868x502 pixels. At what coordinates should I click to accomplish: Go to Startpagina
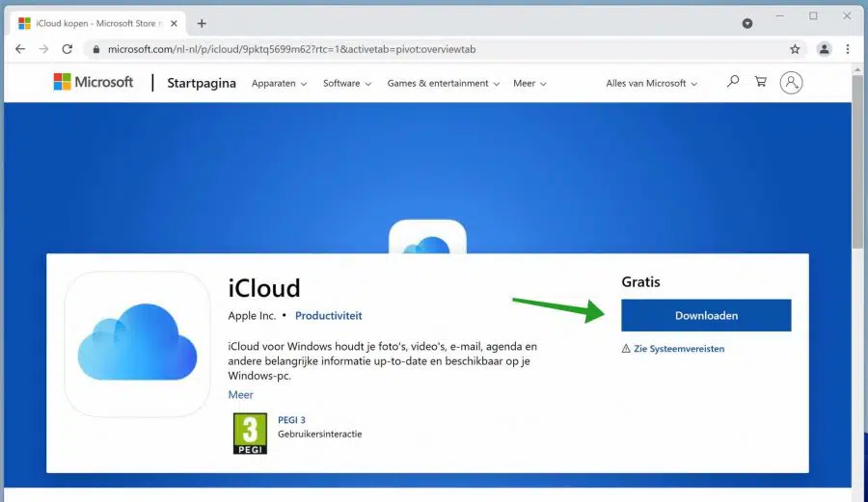tap(202, 83)
